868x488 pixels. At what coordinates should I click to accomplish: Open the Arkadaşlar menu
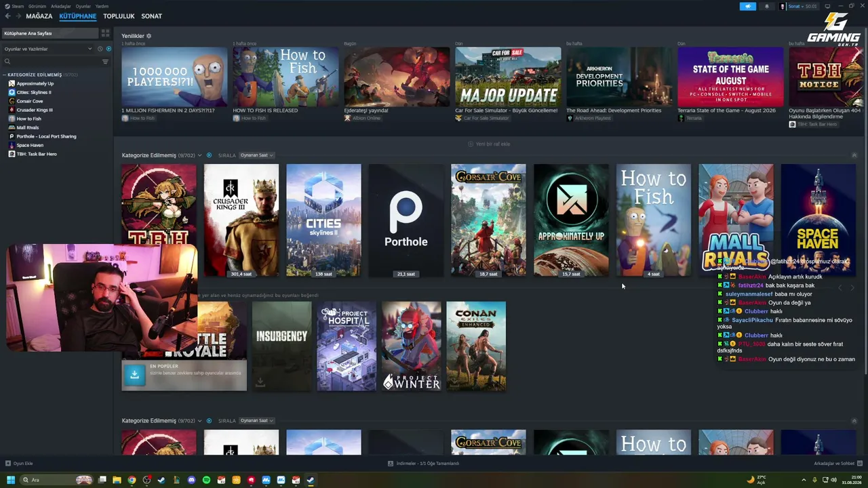pyautogui.click(x=61, y=6)
